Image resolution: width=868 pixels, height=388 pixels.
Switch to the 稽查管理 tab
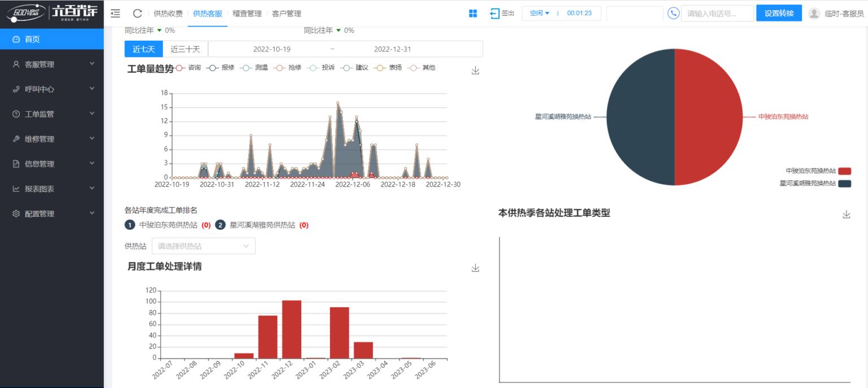pyautogui.click(x=247, y=14)
